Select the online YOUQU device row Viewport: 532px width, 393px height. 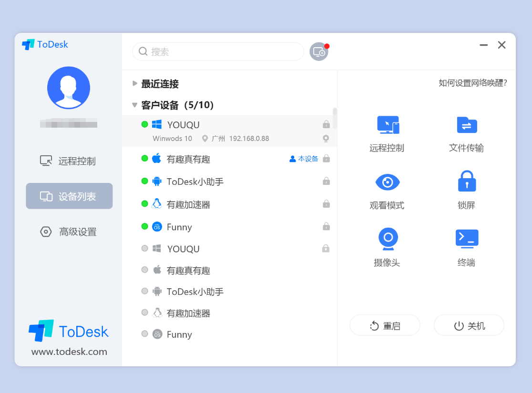(229, 131)
